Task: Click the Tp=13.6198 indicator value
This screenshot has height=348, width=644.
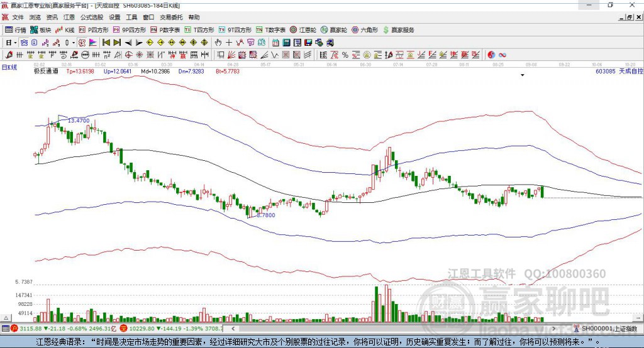Action: (x=80, y=72)
